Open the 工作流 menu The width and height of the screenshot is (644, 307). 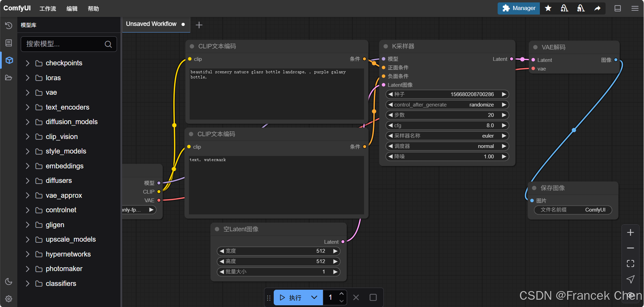pyautogui.click(x=48, y=9)
